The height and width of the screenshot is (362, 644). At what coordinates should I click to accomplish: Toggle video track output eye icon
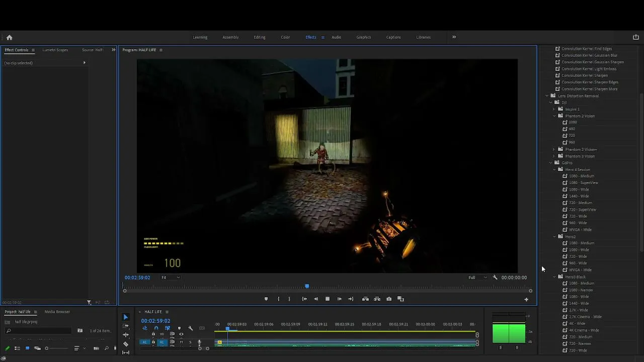coord(181,334)
